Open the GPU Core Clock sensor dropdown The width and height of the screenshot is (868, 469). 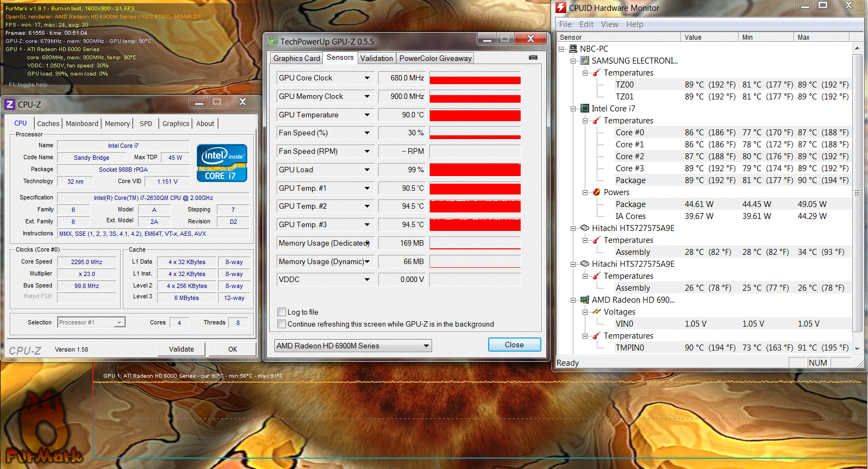pyautogui.click(x=367, y=78)
